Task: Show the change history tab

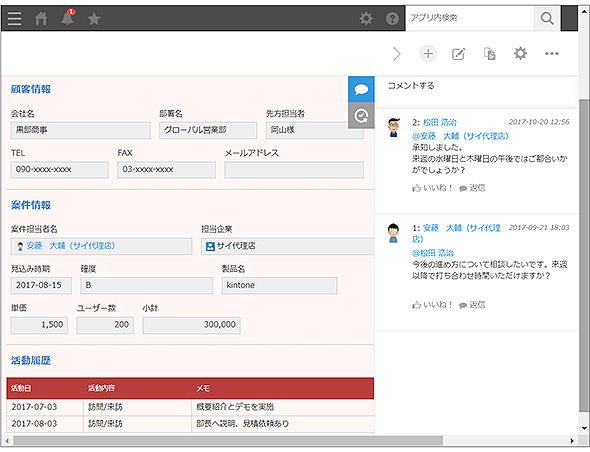Action: (361, 116)
